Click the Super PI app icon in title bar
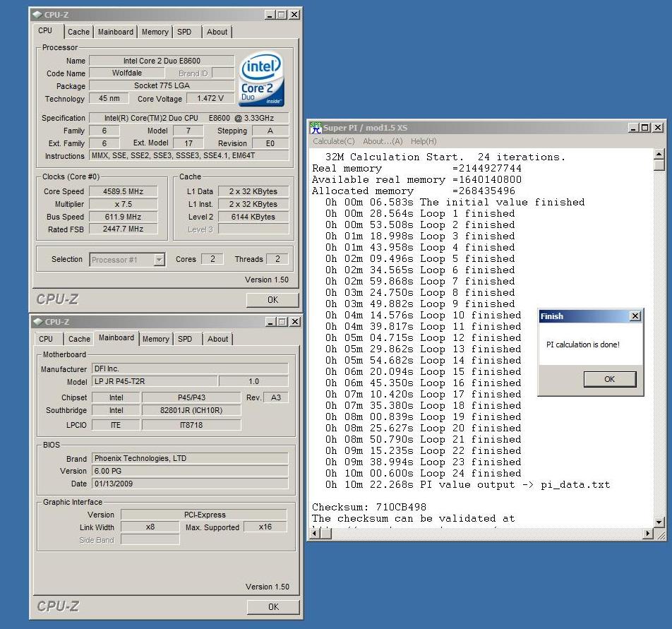The image size is (672, 629). tap(316, 128)
